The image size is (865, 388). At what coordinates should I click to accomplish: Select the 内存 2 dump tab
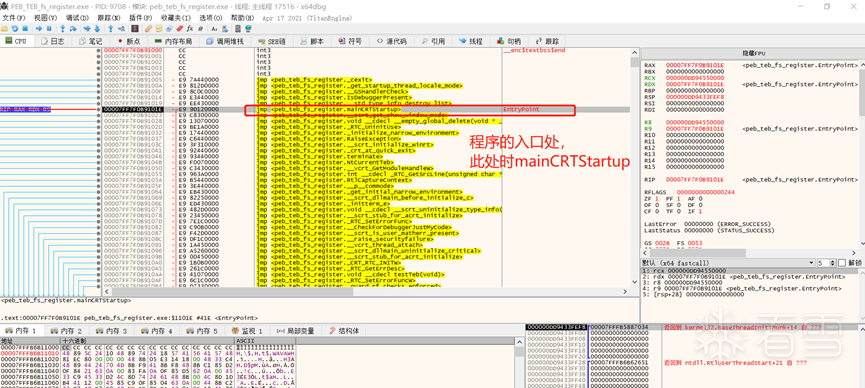pyautogui.click(x=67, y=331)
